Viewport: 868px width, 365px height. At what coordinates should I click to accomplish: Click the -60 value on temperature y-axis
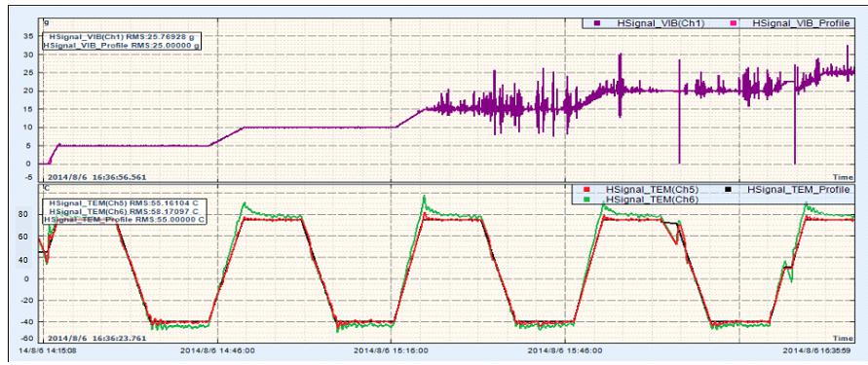click(27, 338)
